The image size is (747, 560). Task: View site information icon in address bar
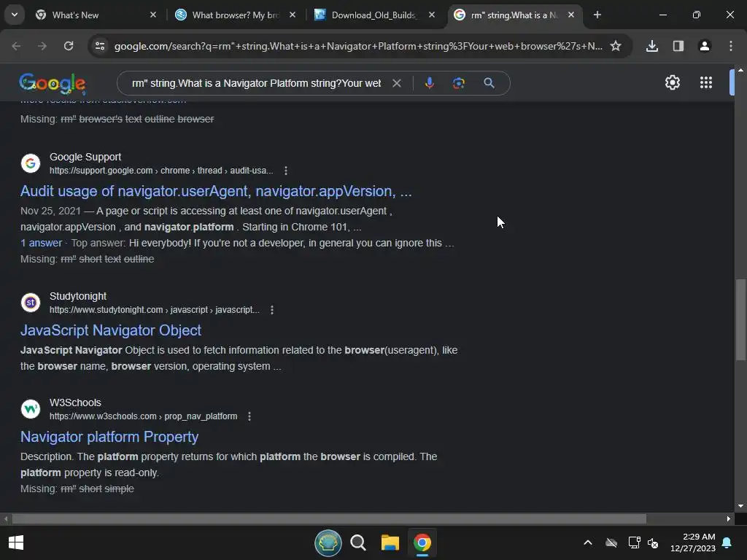click(x=100, y=46)
